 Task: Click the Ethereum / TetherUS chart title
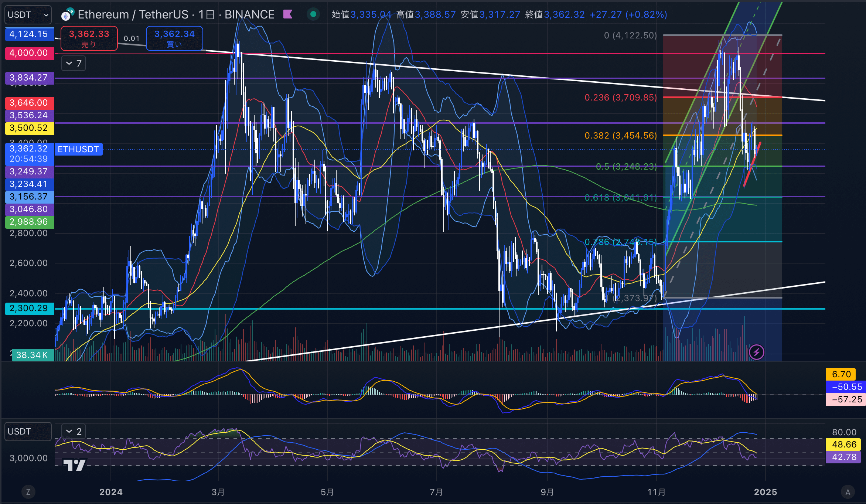[176, 14]
